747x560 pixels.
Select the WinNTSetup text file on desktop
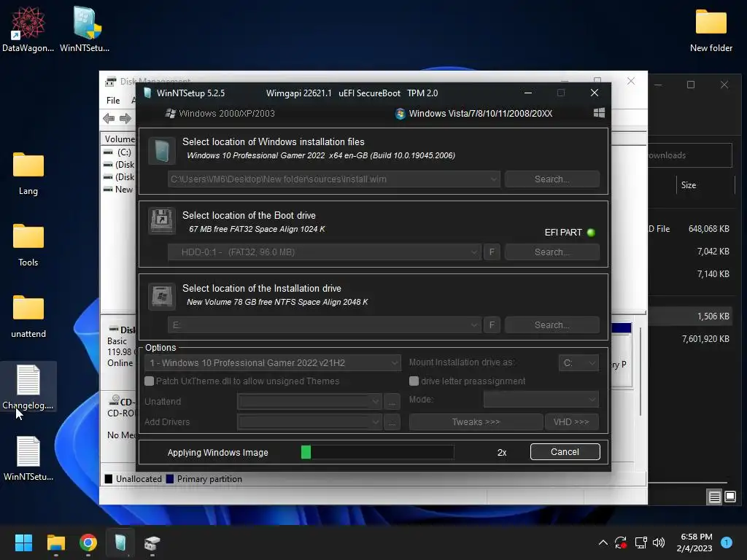click(28, 458)
